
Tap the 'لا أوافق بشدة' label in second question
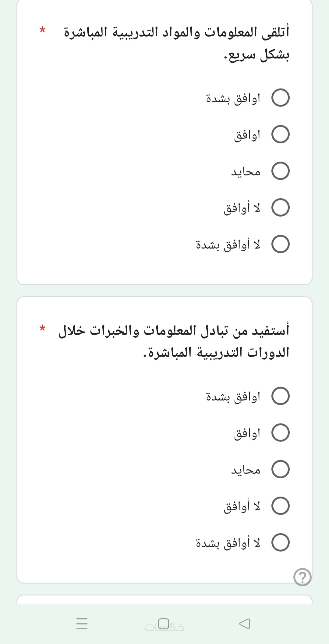point(228,543)
